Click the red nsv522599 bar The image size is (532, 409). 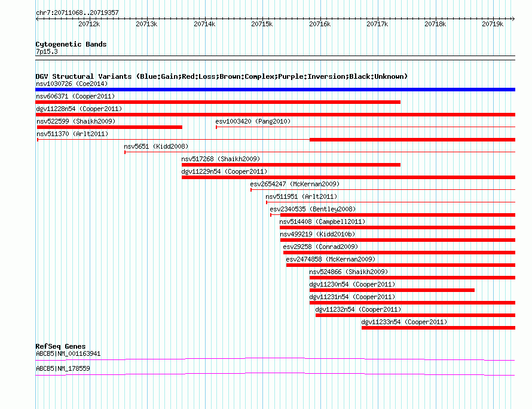click(109, 127)
